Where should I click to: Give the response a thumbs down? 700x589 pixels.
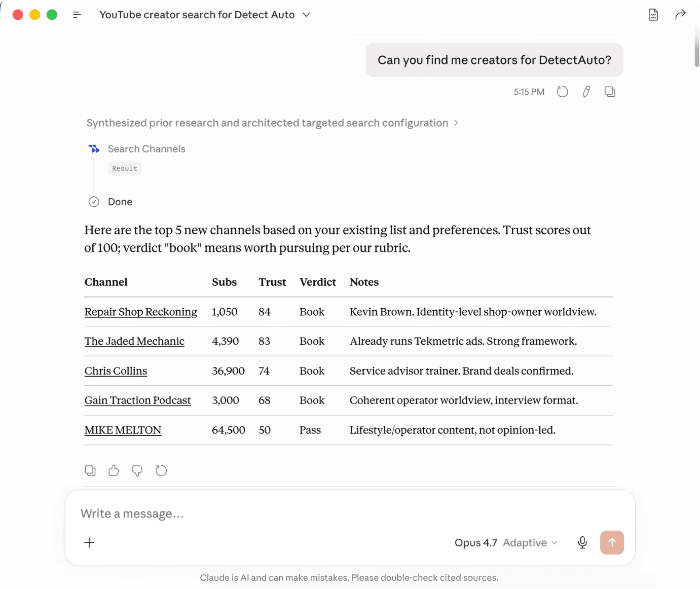(137, 471)
